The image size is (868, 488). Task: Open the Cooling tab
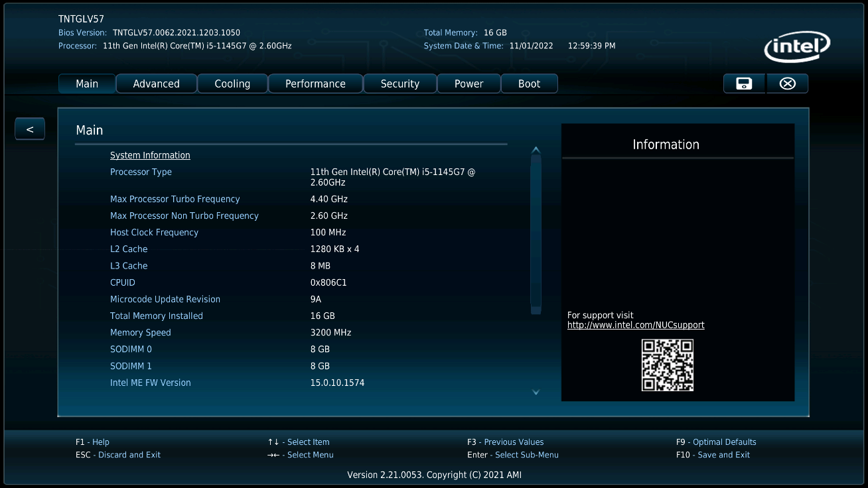[x=232, y=83]
